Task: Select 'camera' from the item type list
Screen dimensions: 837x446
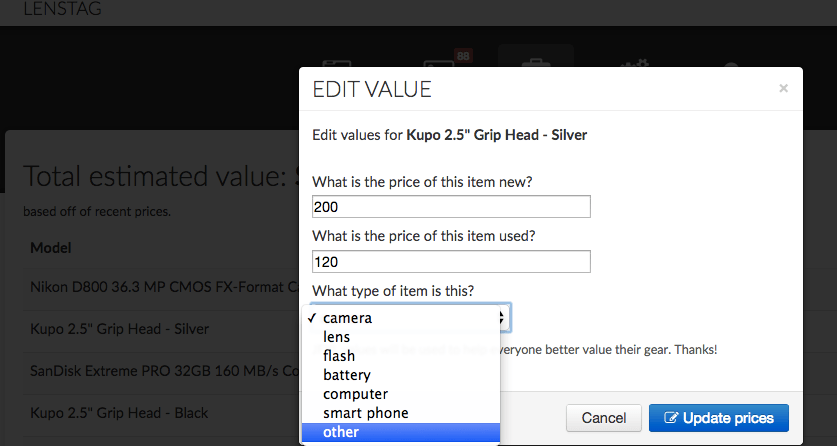Action: [348, 318]
